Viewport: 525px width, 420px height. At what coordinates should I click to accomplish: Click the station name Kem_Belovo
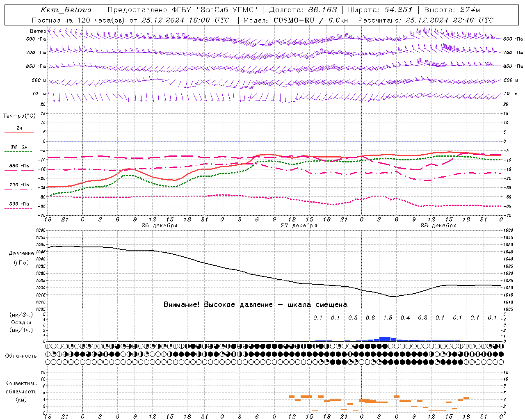point(66,10)
